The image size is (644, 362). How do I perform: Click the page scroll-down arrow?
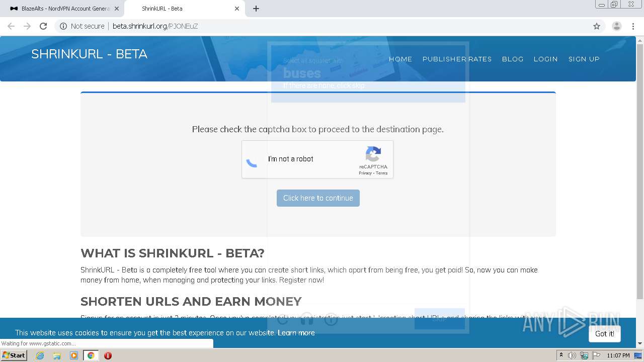[640, 344]
